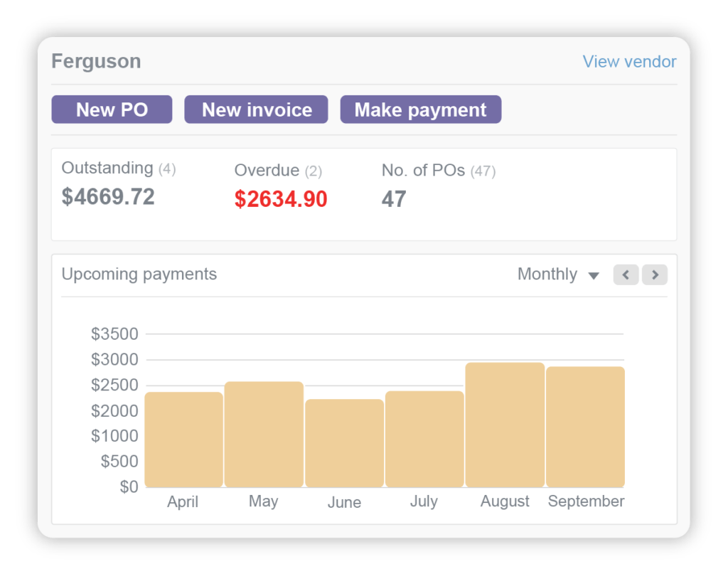Viewport: 728px width, 569px height.
Task: Click the July payments bar
Action: pos(424,439)
